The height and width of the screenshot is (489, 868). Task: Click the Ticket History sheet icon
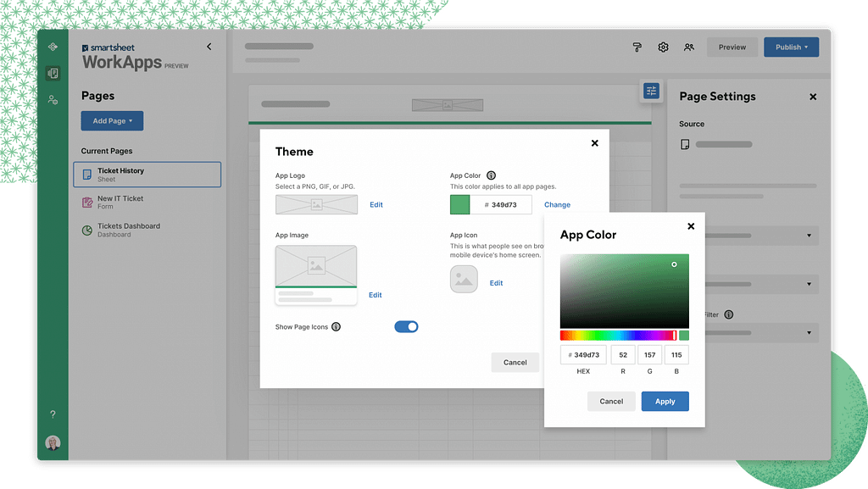click(87, 175)
